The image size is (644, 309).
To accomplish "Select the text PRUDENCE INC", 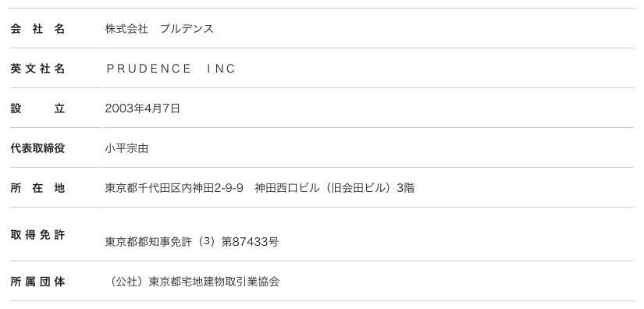I will (x=170, y=69).
